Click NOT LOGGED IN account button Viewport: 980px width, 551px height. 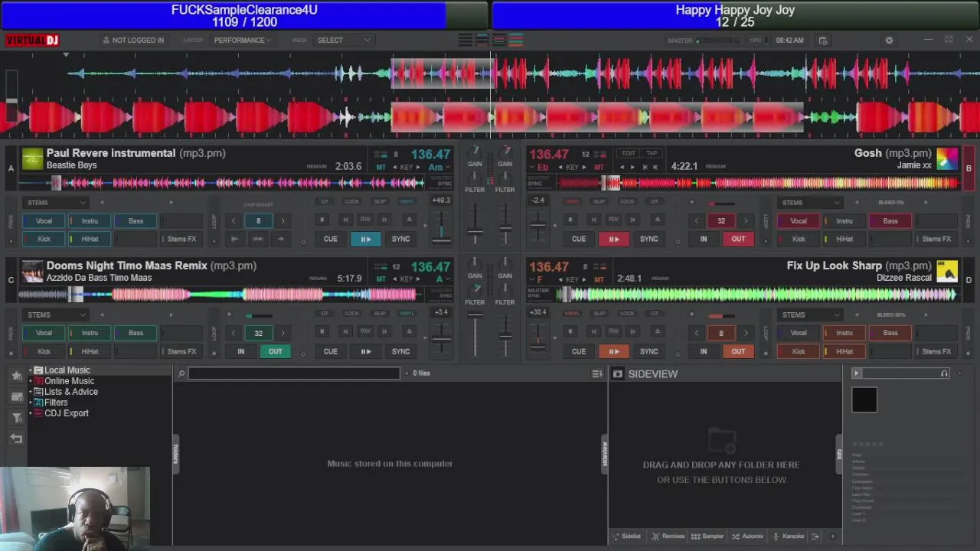133,41
